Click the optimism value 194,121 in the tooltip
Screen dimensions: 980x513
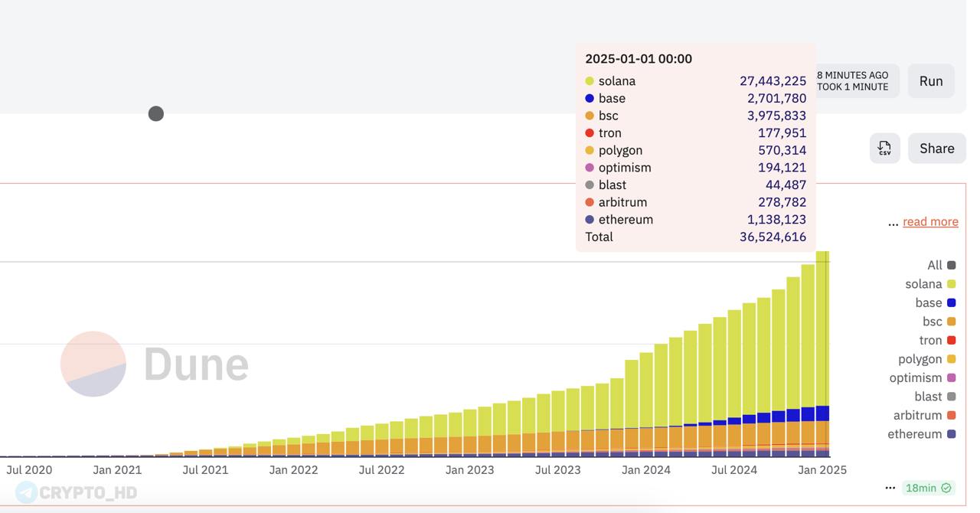(782, 168)
